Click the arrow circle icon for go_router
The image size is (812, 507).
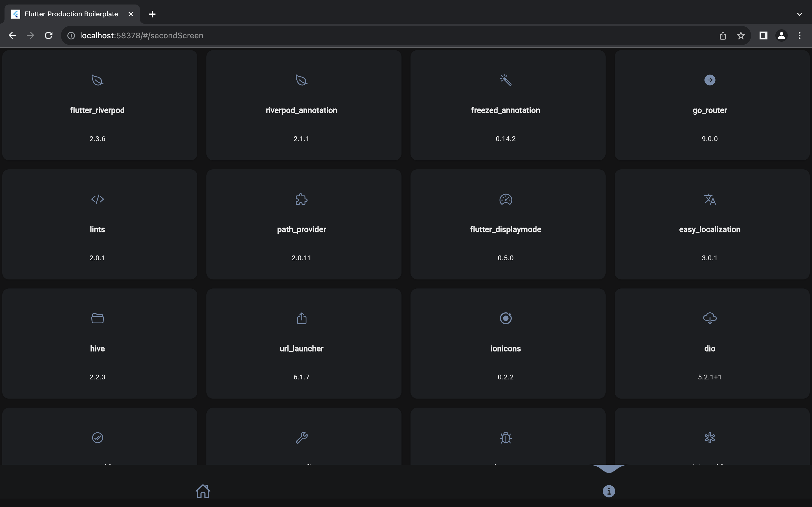709,80
